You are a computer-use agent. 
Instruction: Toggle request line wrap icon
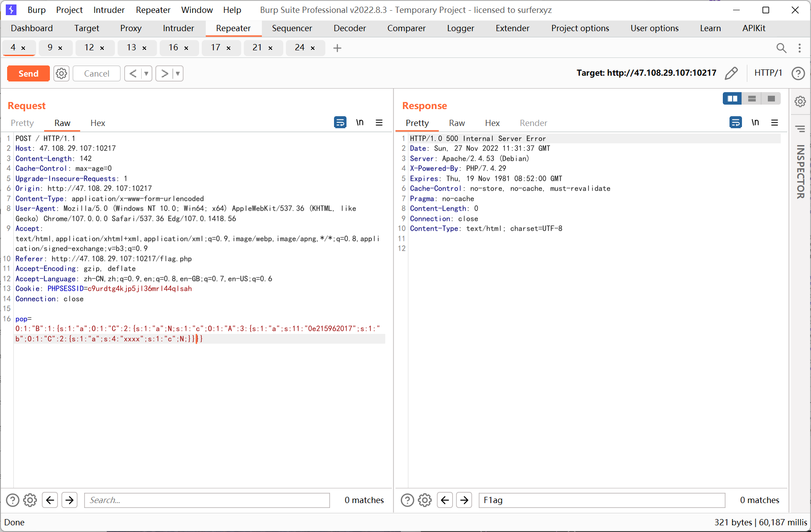[340, 122]
